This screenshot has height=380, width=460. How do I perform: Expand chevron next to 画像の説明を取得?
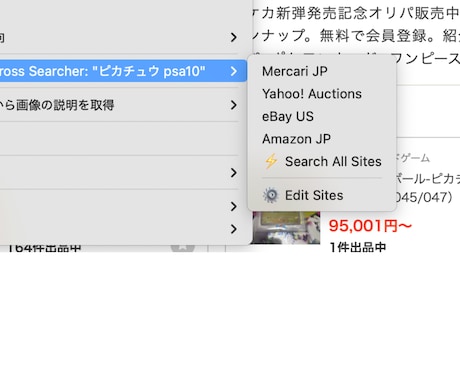[x=234, y=105]
